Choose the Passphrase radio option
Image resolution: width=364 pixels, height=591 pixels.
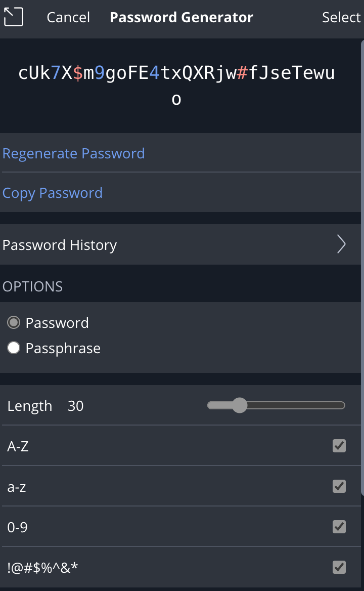tap(14, 348)
